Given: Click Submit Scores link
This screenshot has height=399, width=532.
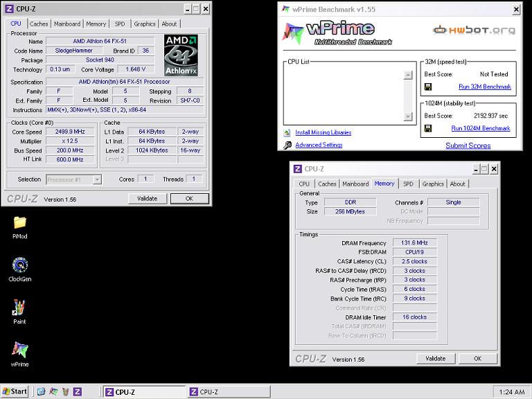Looking at the screenshot, I should [468, 145].
